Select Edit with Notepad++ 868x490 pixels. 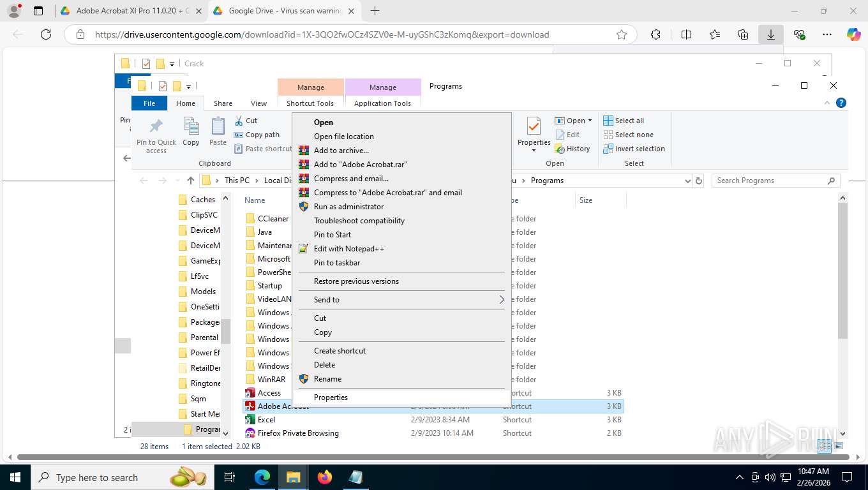point(402,249)
